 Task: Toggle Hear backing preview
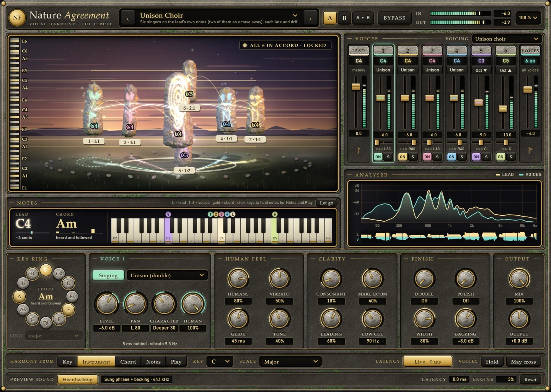(77, 379)
